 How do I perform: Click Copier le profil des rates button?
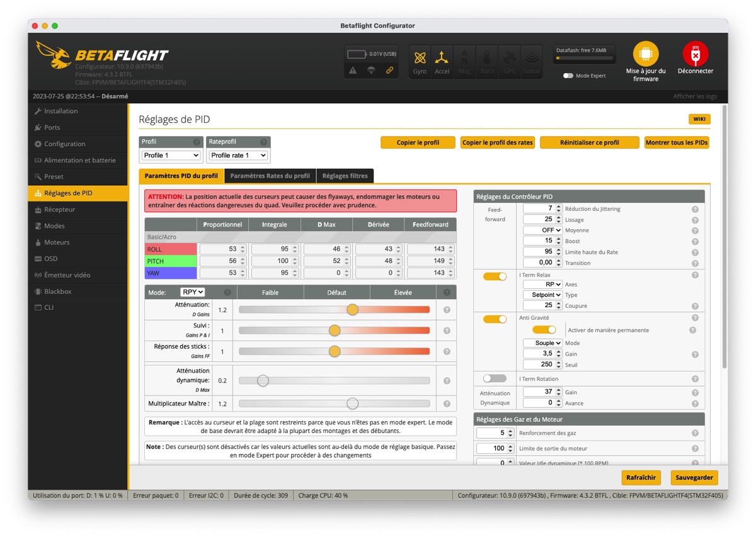point(498,142)
